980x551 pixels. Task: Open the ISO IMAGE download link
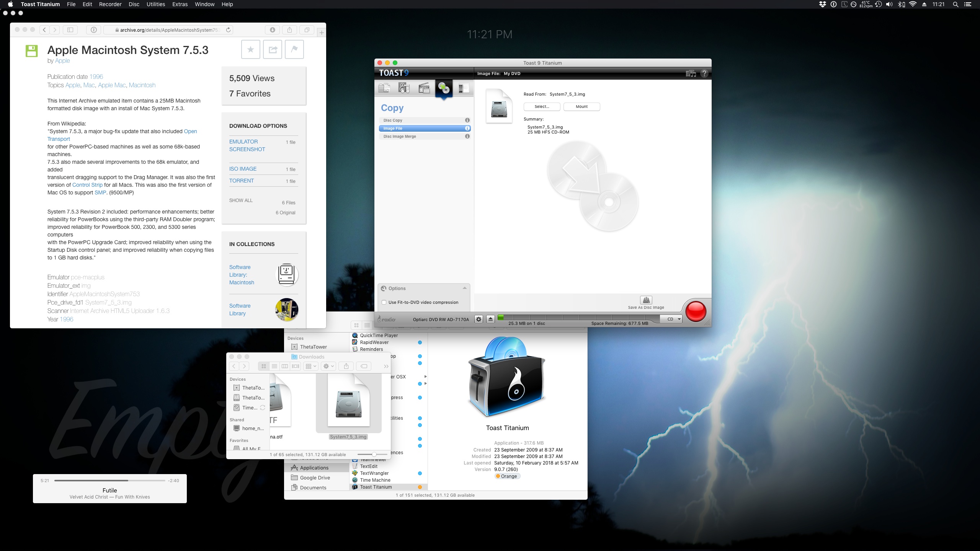pyautogui.click(x=243, y=169)
